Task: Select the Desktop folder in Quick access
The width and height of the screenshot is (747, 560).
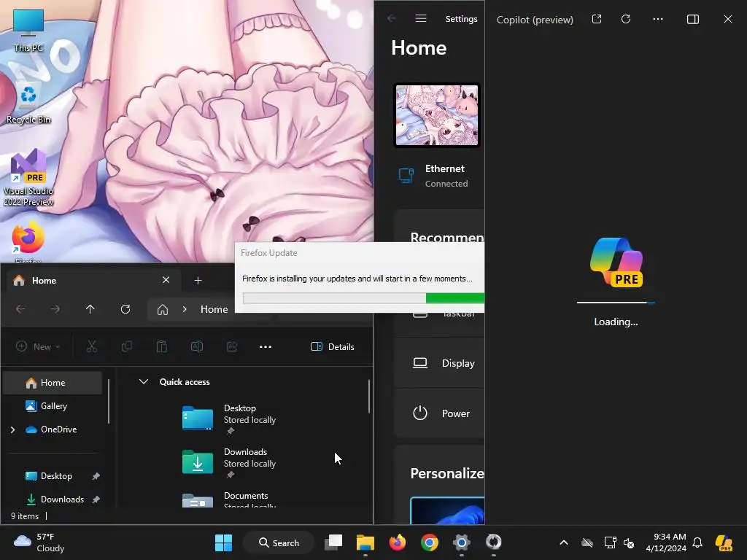Action: click(x=228, y=419)
